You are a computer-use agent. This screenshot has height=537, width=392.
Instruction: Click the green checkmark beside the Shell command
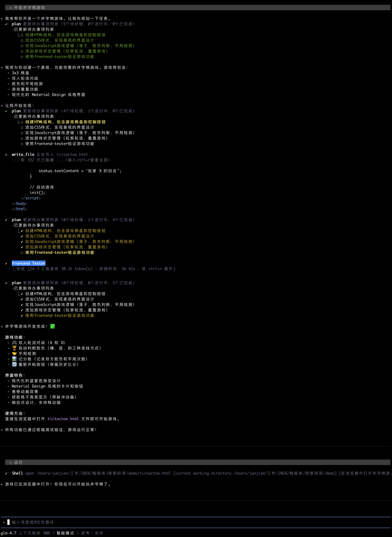click(6, 473)
